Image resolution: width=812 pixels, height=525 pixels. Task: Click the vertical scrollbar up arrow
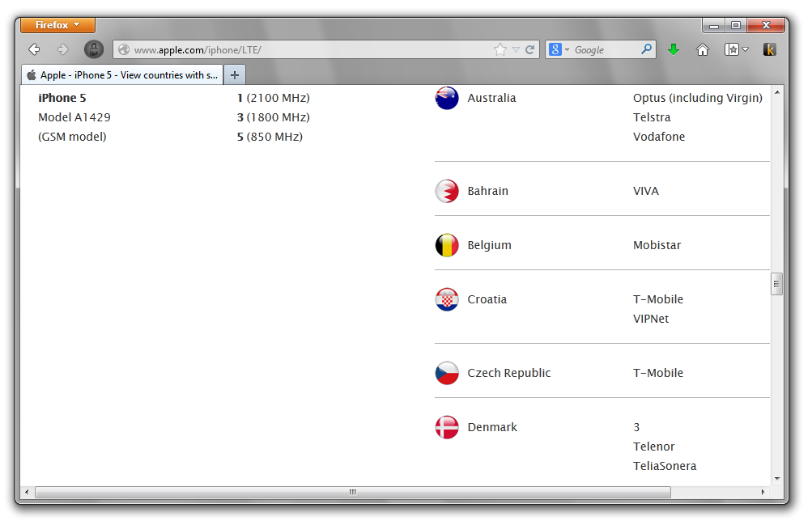(777, 92)
